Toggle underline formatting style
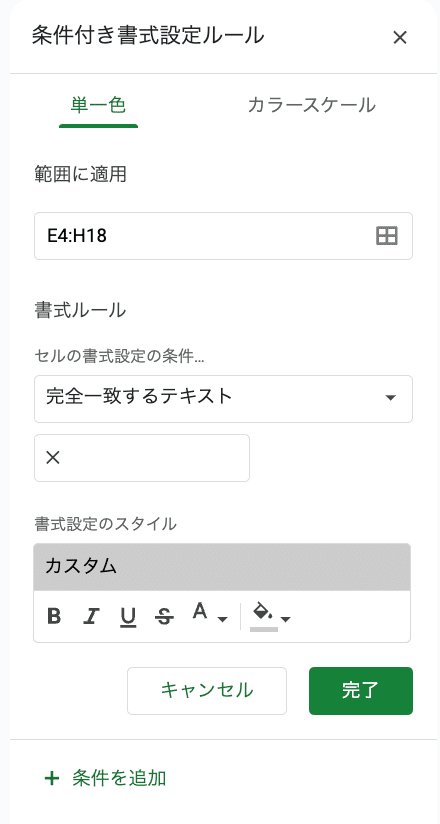The image size is (440, 824). (x=128, y=616)
